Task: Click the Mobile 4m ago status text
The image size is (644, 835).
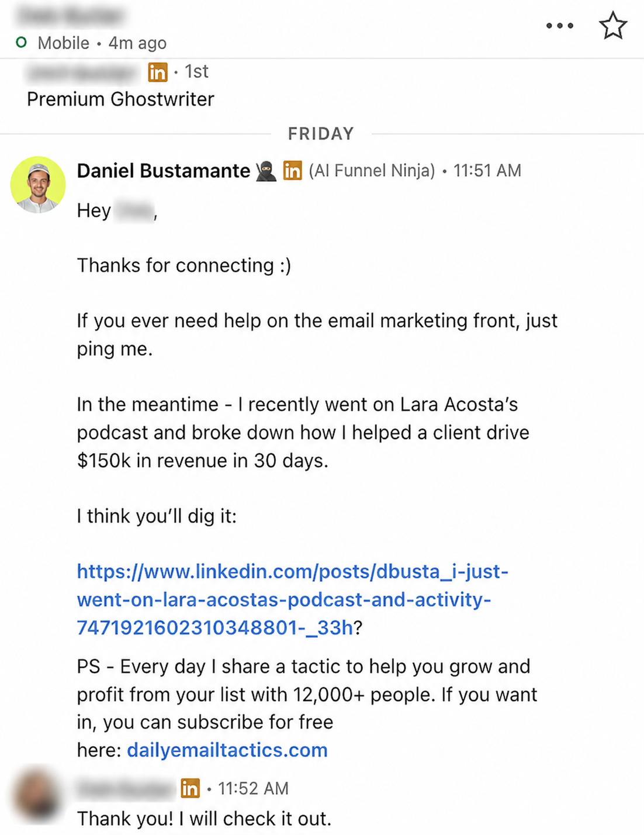Action: coord(102,43)
